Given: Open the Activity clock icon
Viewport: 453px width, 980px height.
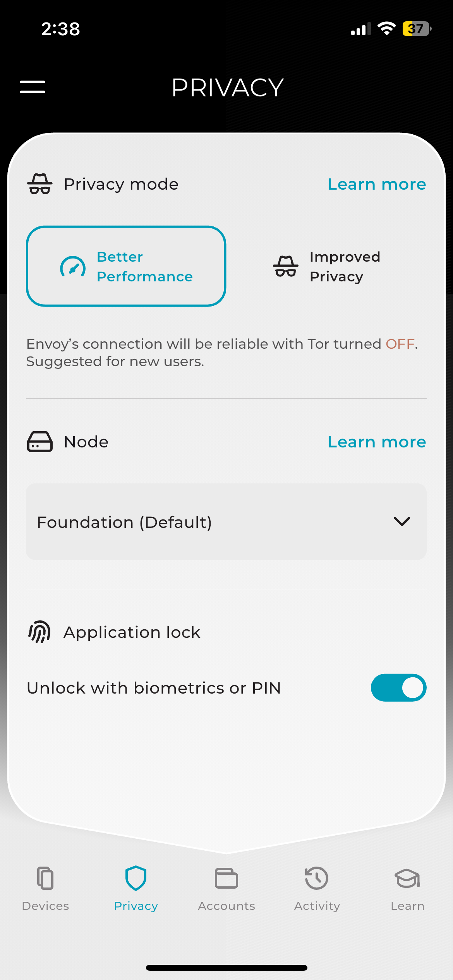Looking at the screenshot, I should 317,878.
